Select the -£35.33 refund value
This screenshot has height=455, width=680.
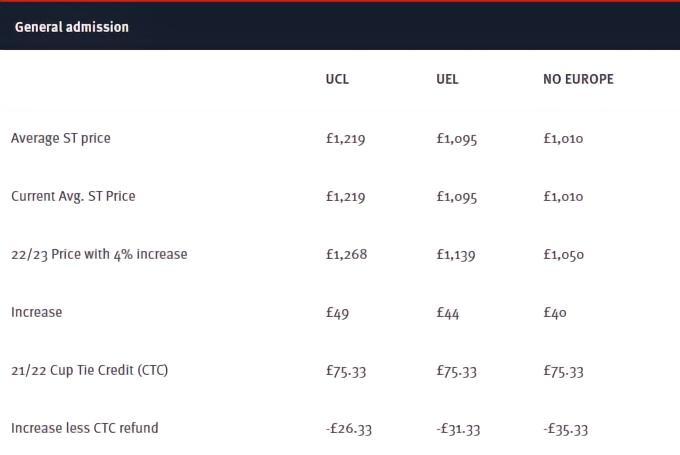(566, 428)
